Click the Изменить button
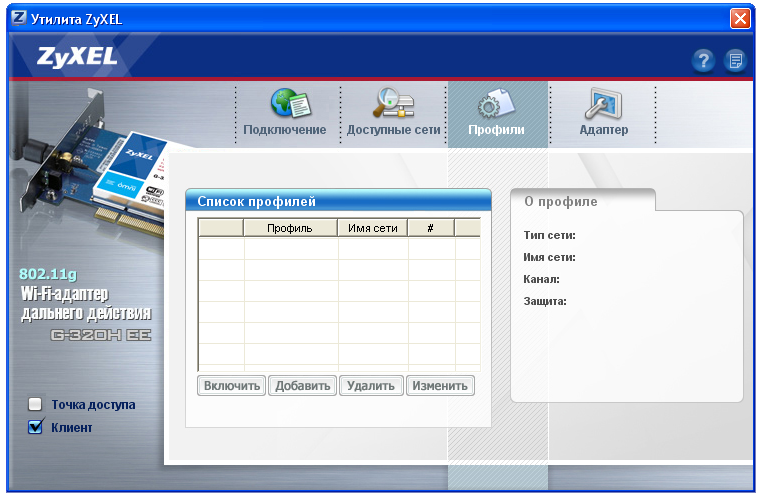 click(x=440, y=386)
